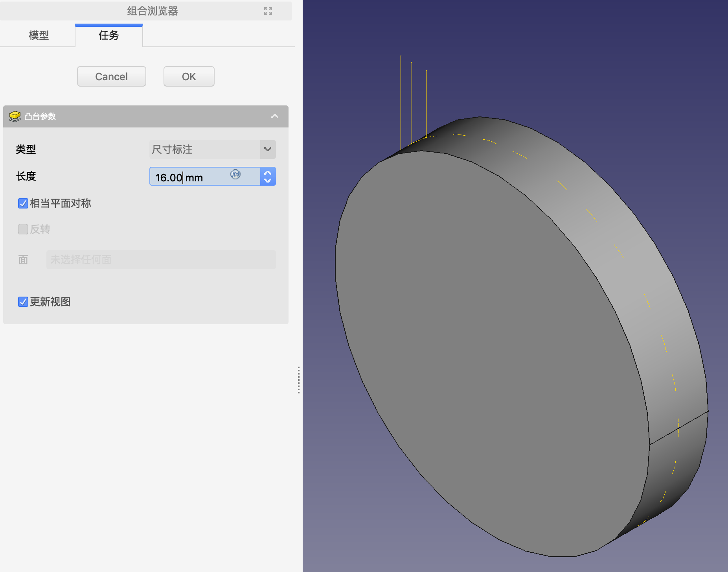Toggle the 反转 checkbox

[23, 229]
